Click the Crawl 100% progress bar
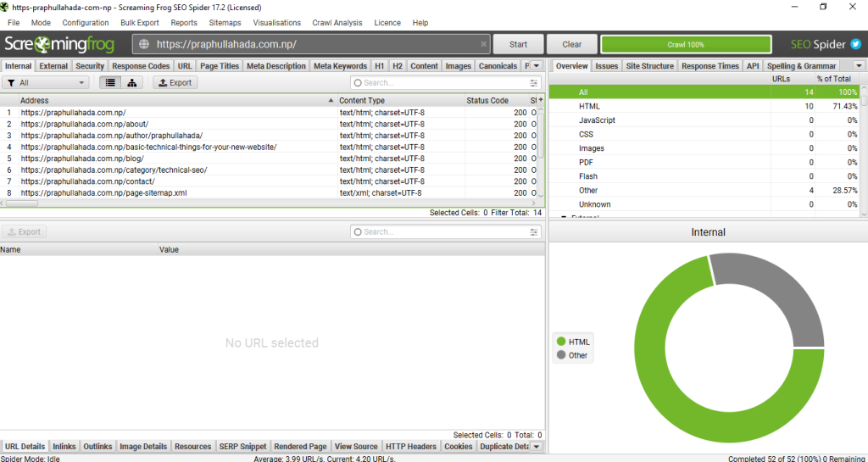The height and width of the screenshot is (462, 868). [686, 44]
